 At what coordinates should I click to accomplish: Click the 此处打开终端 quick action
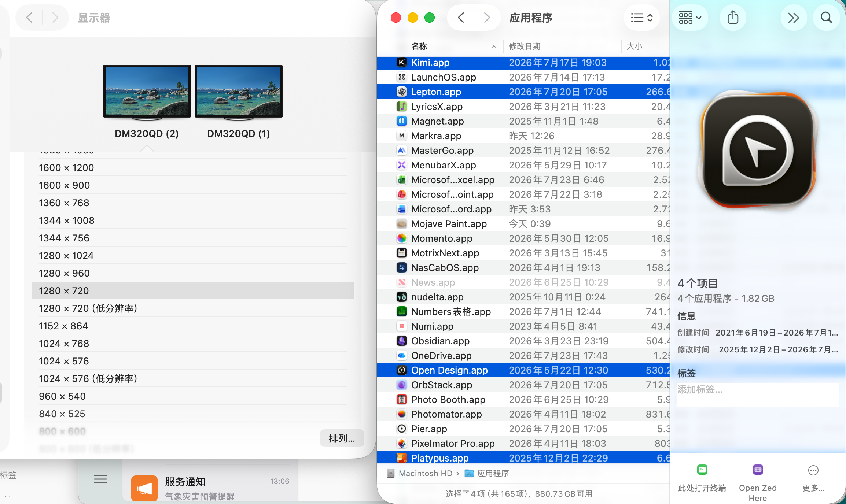click(x=702, y=478)
